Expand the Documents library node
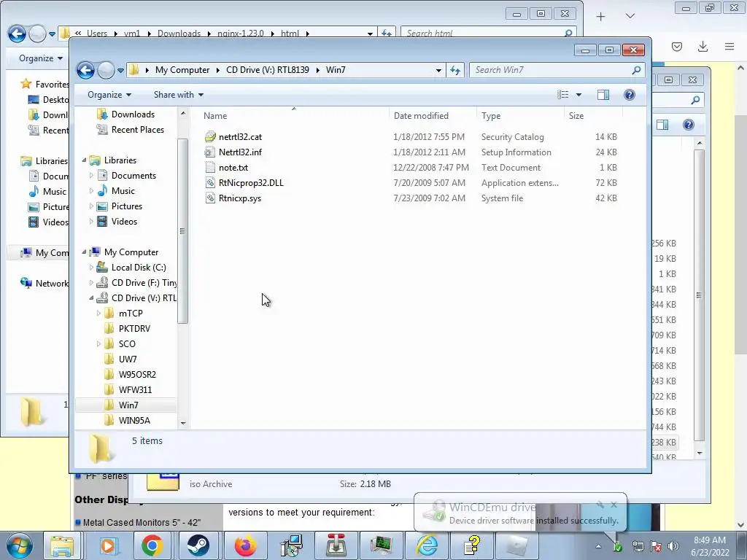Viewport: 747px width, 560px height. click(91, 175)
